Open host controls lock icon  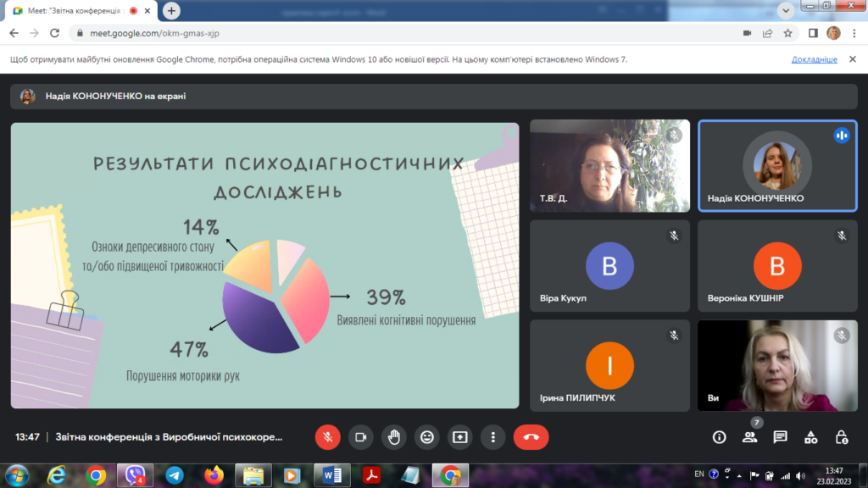(x=841, y=437)
